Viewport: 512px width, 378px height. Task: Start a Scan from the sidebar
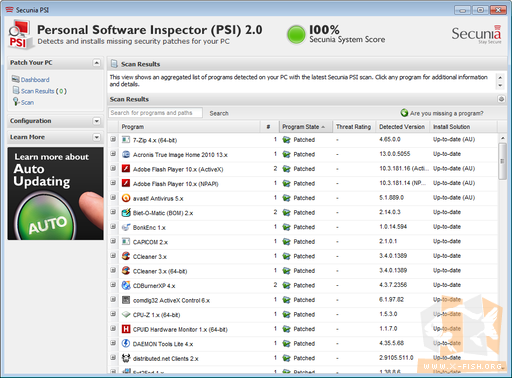coord(27,102)
